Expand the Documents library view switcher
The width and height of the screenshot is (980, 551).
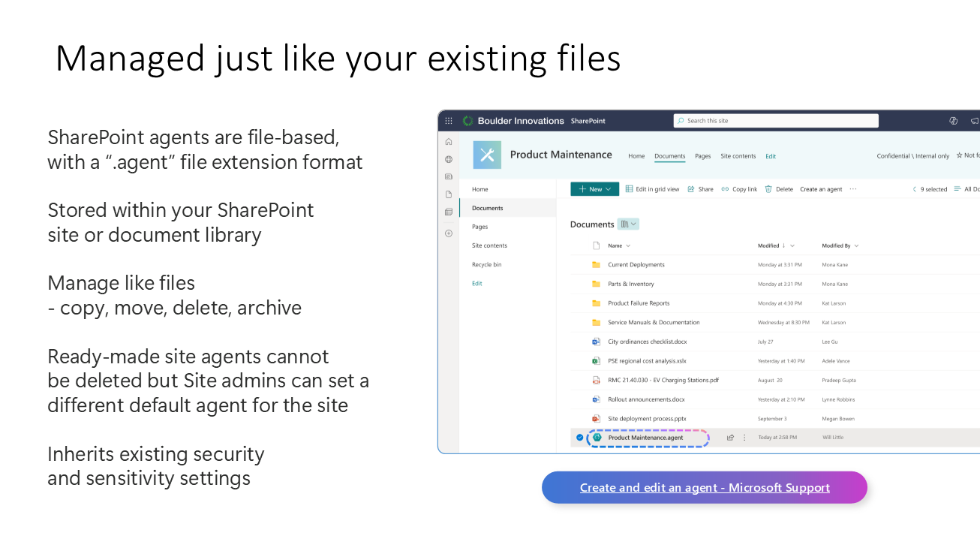(x=628, y=224)
